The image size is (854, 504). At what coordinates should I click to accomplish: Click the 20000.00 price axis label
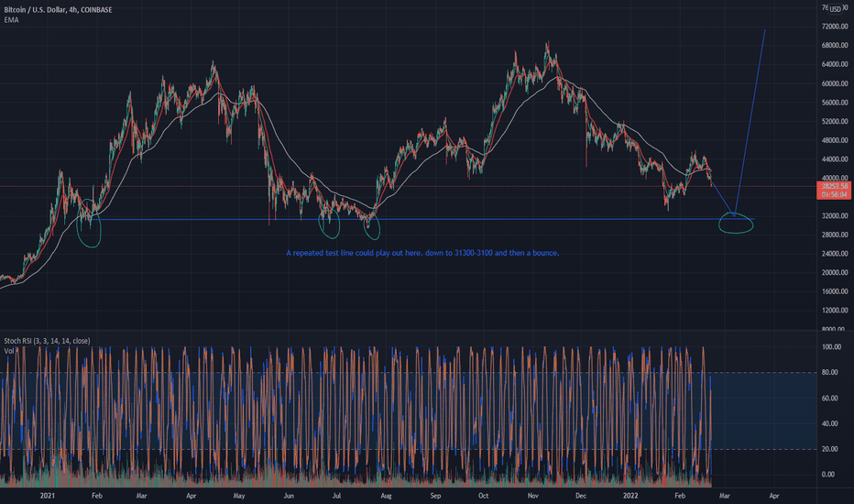click(835, 272)
